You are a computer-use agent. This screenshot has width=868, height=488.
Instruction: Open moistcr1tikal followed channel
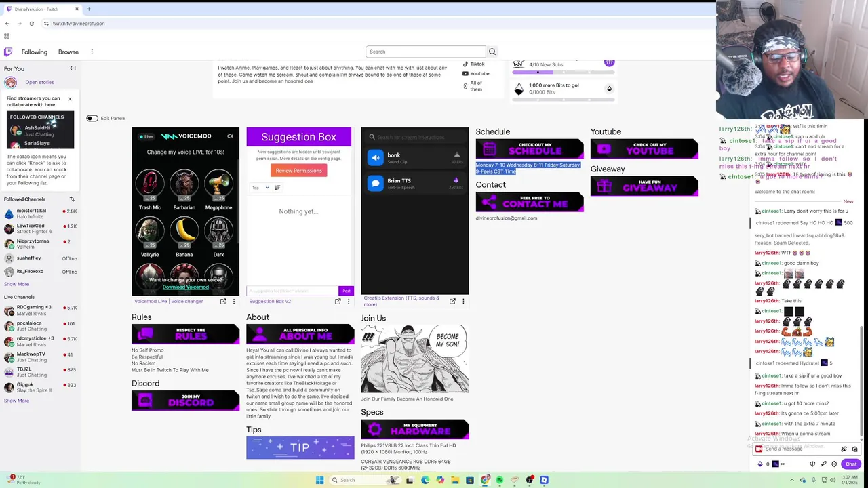[40, 213]
